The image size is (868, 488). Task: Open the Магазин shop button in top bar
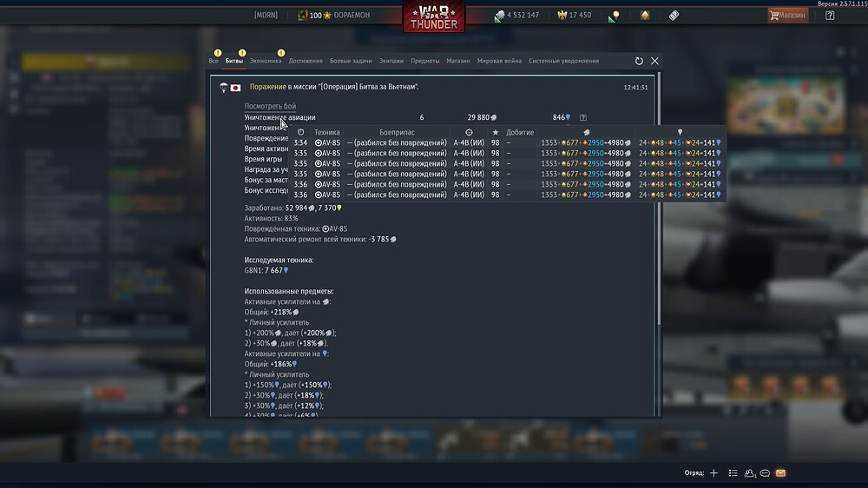click(788, 16)
